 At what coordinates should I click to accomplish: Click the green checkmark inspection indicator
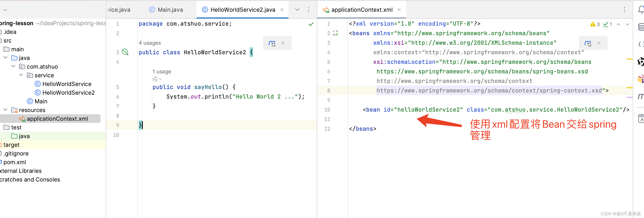click(311, 24)
